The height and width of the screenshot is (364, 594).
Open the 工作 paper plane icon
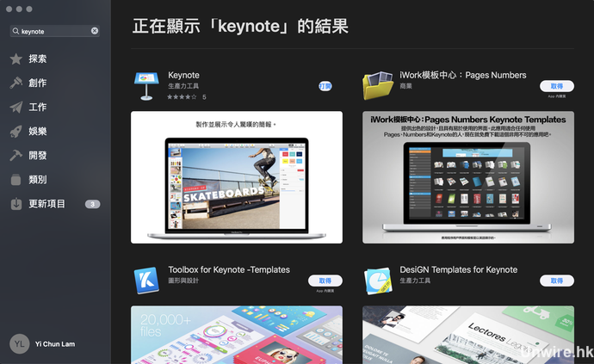[x=15, y=108]
